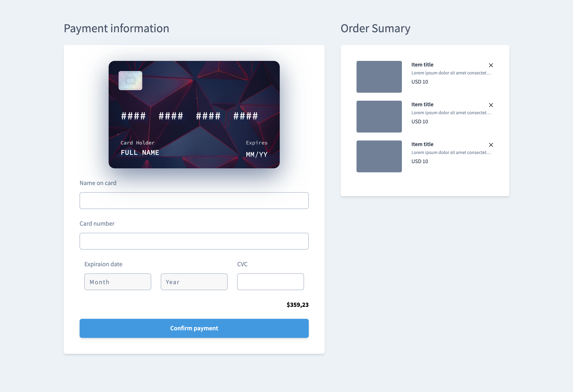Click the expiration date label icon
The image size is (573, 392).
click(103, 263)
